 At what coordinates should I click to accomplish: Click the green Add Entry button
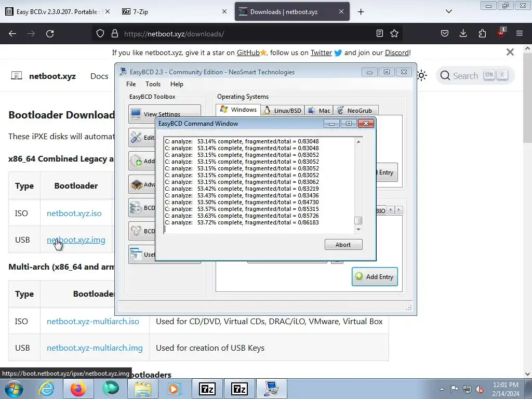click(375, 276)
